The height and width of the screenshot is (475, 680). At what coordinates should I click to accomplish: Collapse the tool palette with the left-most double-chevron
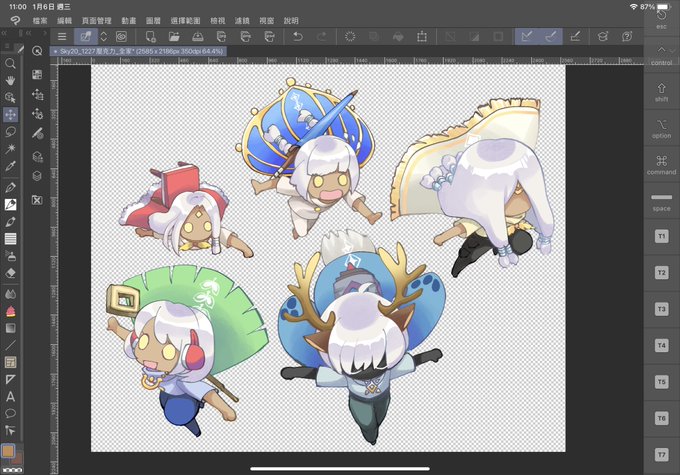coord(4,33)
